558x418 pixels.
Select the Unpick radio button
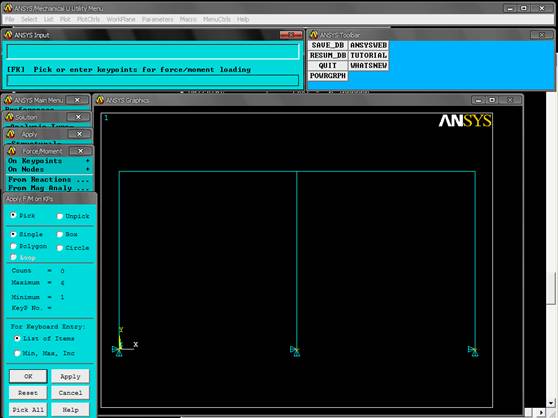(x=60, y=216)
